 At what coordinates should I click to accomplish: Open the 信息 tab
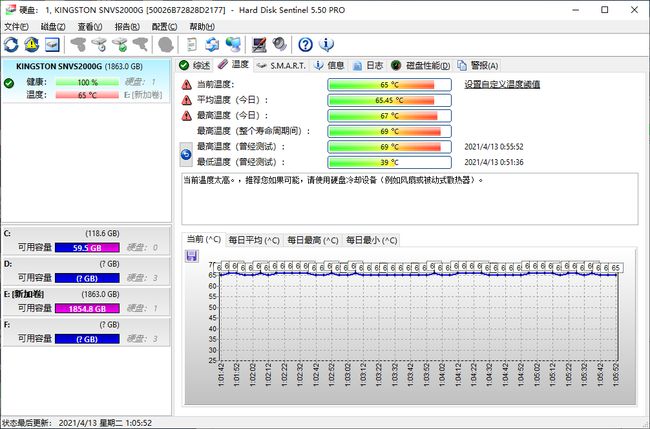pyautogui.click(x=330, y=65)
